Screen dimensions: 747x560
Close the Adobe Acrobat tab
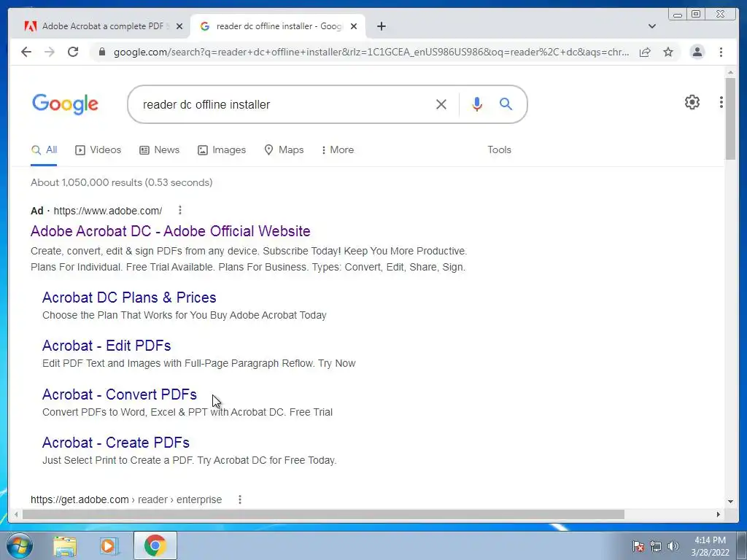pos(179,26)
